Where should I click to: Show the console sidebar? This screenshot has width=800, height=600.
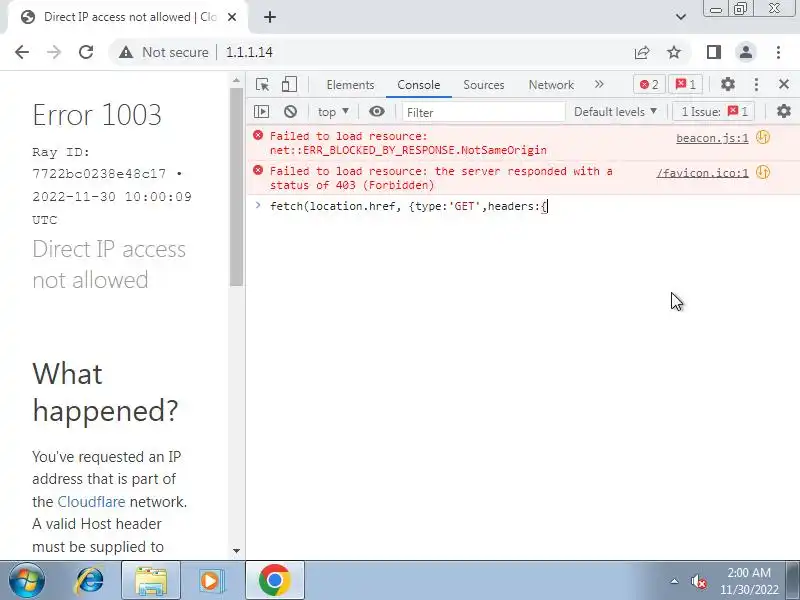click(261, 112)
